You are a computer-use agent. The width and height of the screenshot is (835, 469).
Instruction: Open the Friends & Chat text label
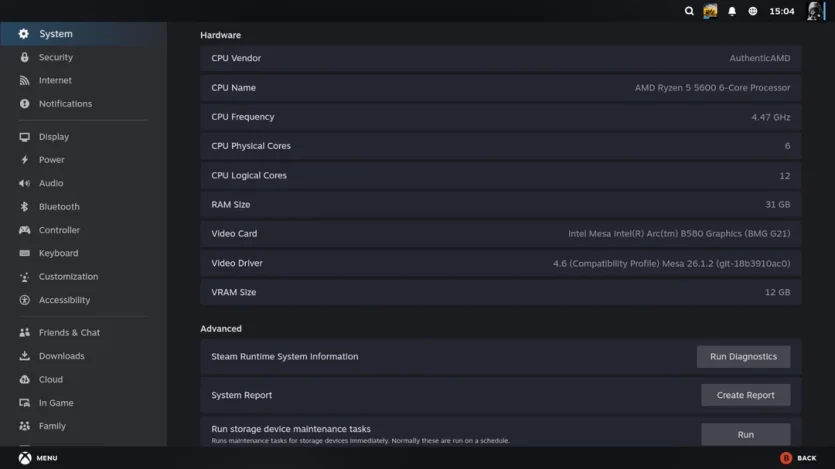pyautogui.click(x=69, y=333)
